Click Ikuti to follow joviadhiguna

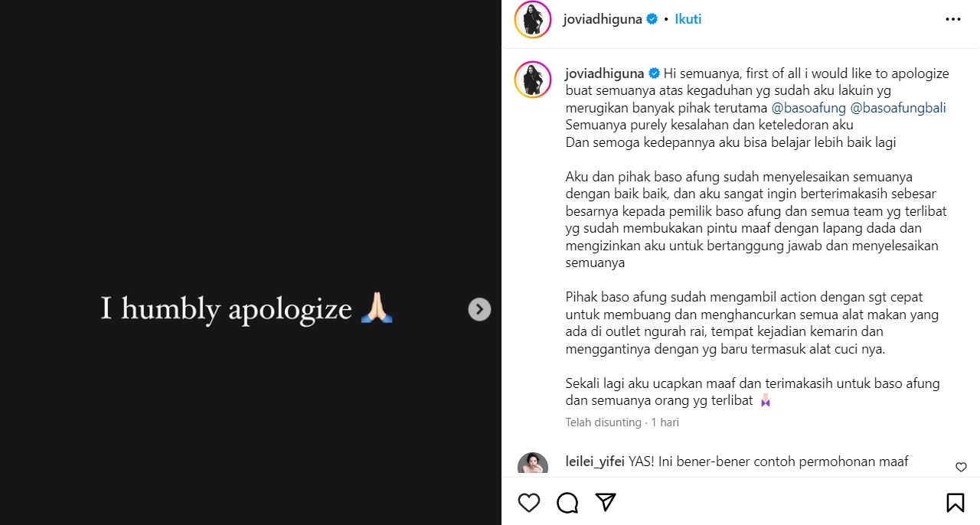[x=688, y=19]
